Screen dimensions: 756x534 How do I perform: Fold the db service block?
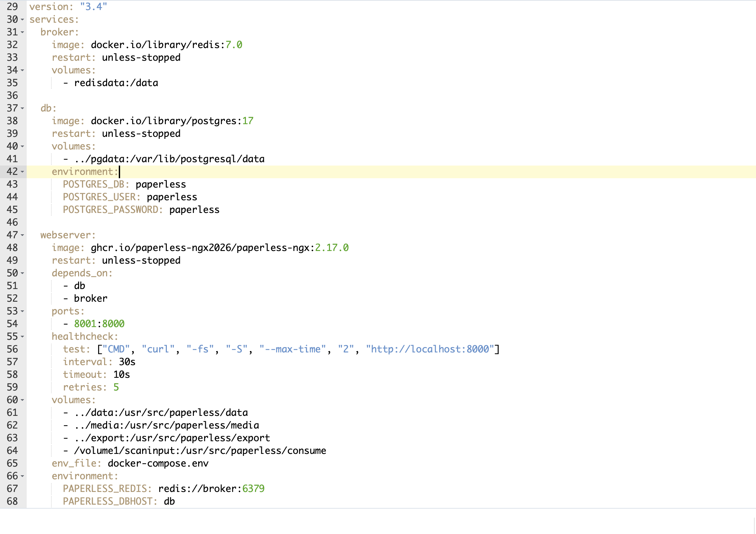pos(22,108)
